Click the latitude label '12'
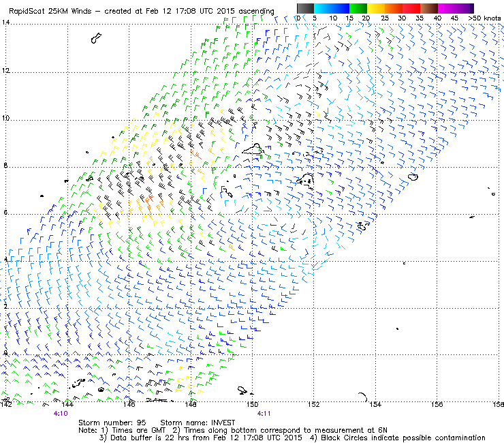The height and width of the screenshot is (443, 504). point(5,70)
